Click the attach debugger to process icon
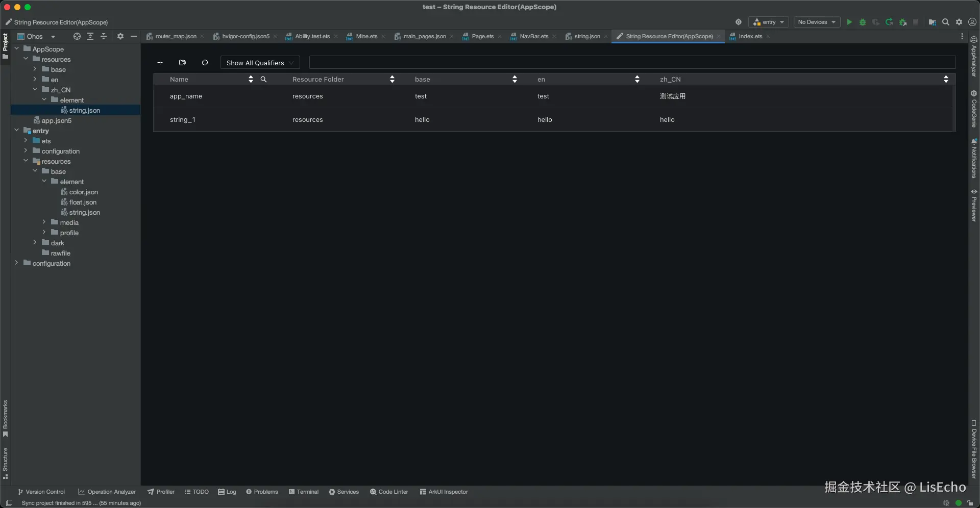This screenshot has height=508, width=980. [902, 22]
